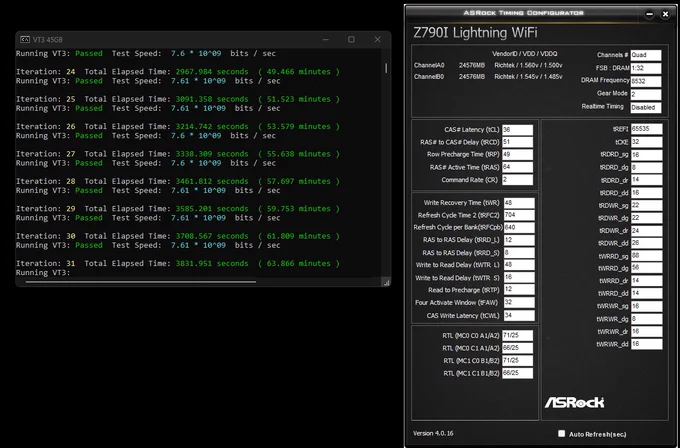Toggle the Auto Refresh(sec) checkbox

(562, 433)
